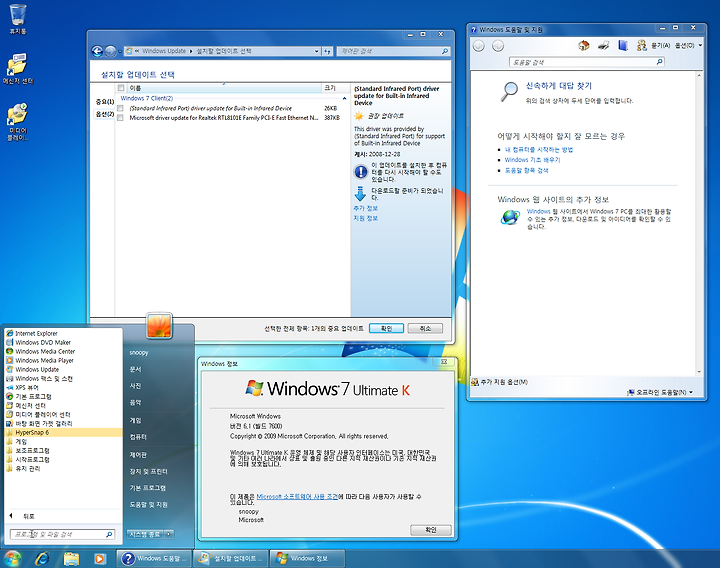Click the Ask people icon in Help window
The height and width of the screenshot is (568, 720).
[641, 45]
